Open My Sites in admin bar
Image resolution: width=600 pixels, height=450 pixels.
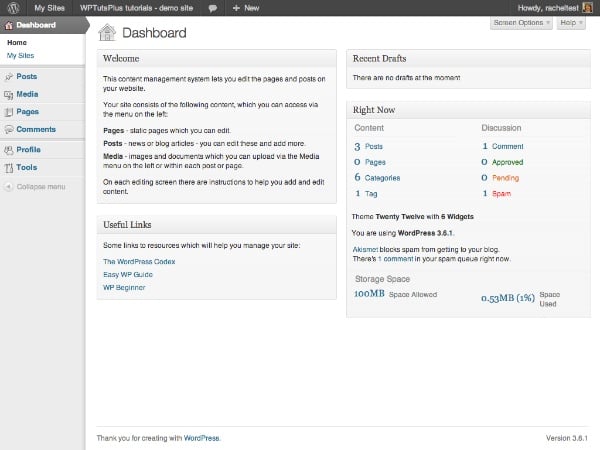pos(51,7)
